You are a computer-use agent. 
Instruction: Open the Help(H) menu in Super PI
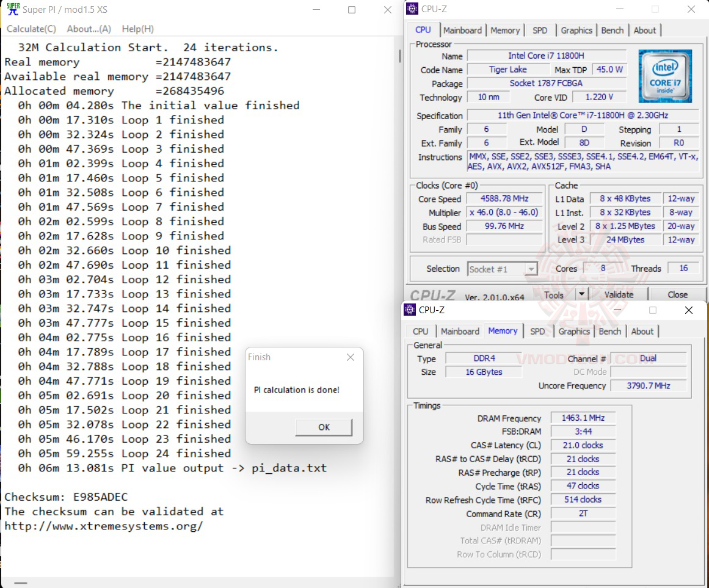point(138,29)
